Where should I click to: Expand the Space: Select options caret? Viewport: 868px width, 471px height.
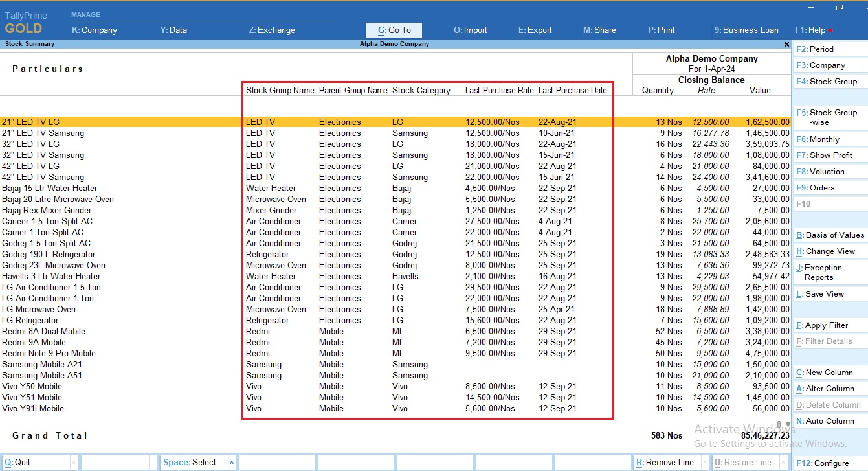232,462
